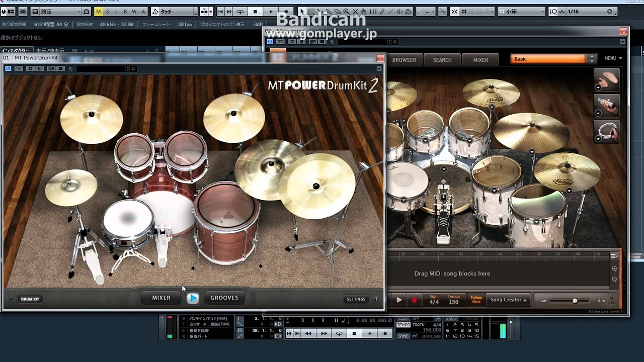Open the MENU dropdown in EZdrummer
This screenshot has height=362, width=644.
[613, 58]
